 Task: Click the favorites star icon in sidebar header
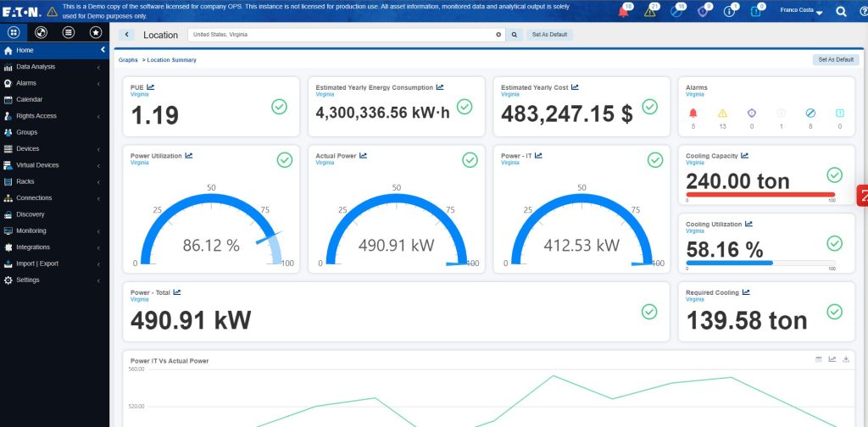point(95,33)
